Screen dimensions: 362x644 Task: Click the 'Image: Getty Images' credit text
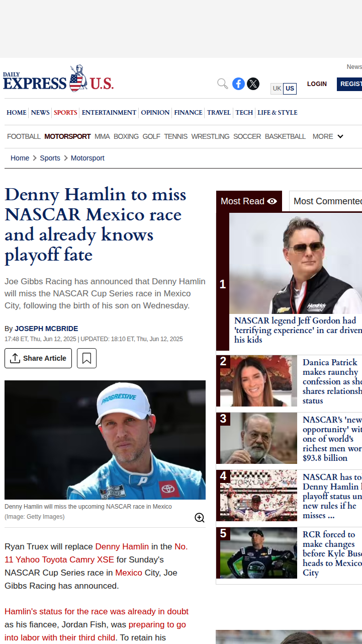[x=35, y=517]
